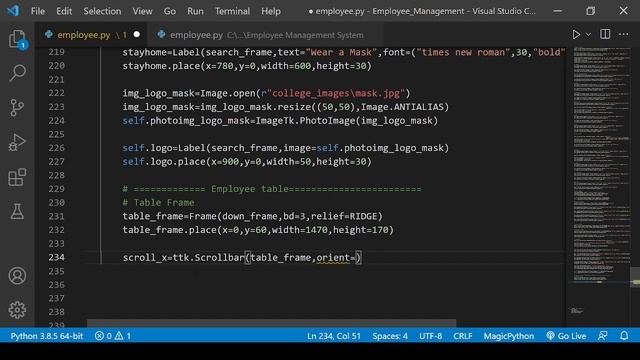The image size is (640, 360).
Task: Change indentation via Spaces: 4
Action: (390, 336)
